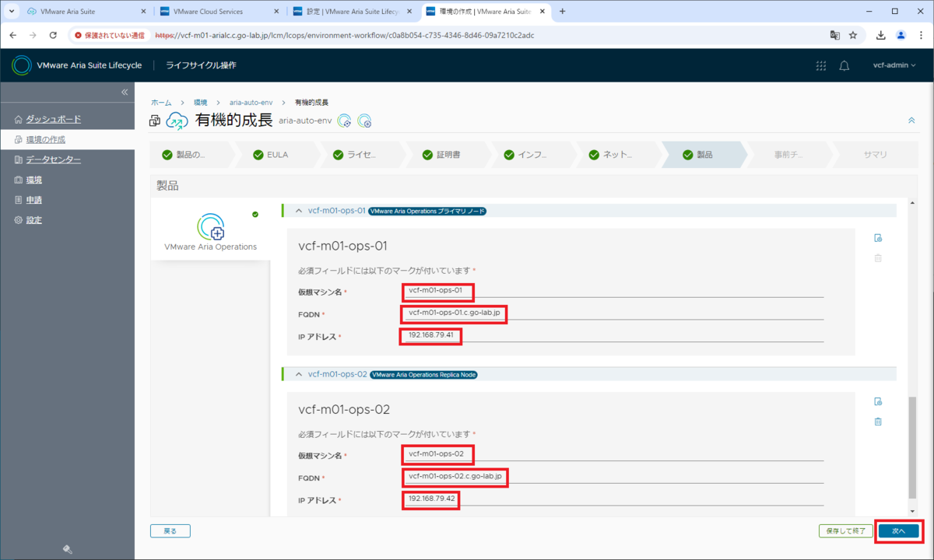Click the VMware Aria Operations プライマリ ノード badge
Image resolution: width=934 pixels, height=560 pixels.
click(427, 211)
